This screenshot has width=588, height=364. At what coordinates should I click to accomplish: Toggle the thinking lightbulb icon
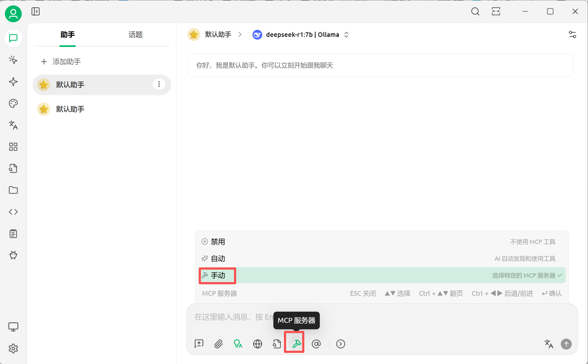[x=238, y=344]
